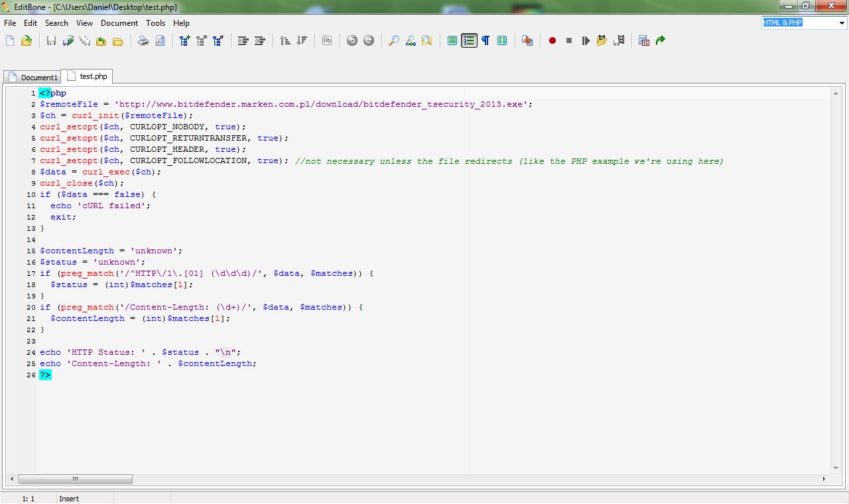
Task: Switch to the Document1 tab
Action: click(33, 78)
